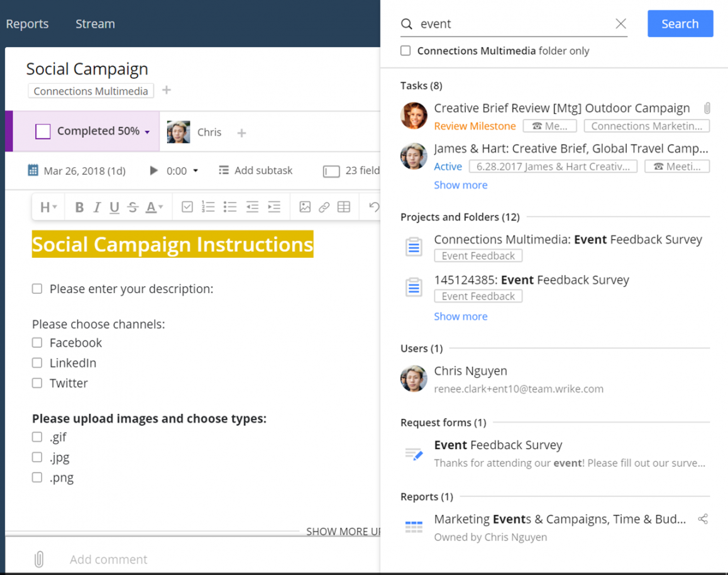728x575 pixels.
Task: Click Chris assignee avatar on the task
Action: point(179,132)
